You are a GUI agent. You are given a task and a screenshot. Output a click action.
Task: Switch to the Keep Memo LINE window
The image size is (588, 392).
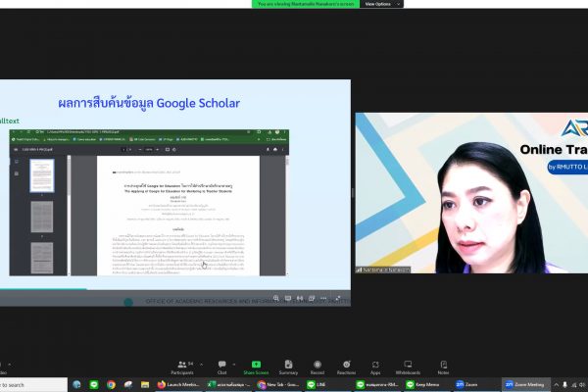[426, 384]
